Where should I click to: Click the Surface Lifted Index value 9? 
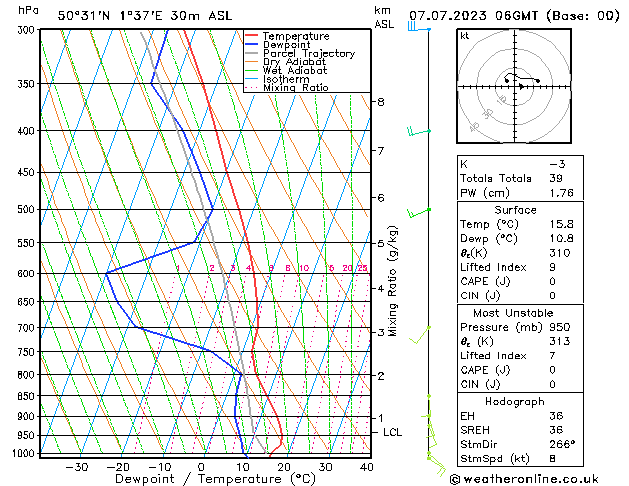click(x=553, y=267)
